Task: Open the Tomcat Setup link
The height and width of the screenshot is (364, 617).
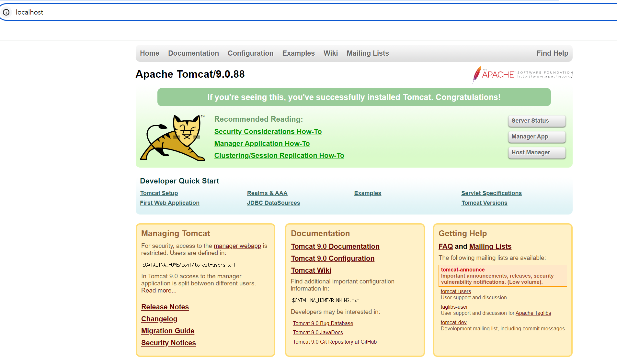Action: 159,193
